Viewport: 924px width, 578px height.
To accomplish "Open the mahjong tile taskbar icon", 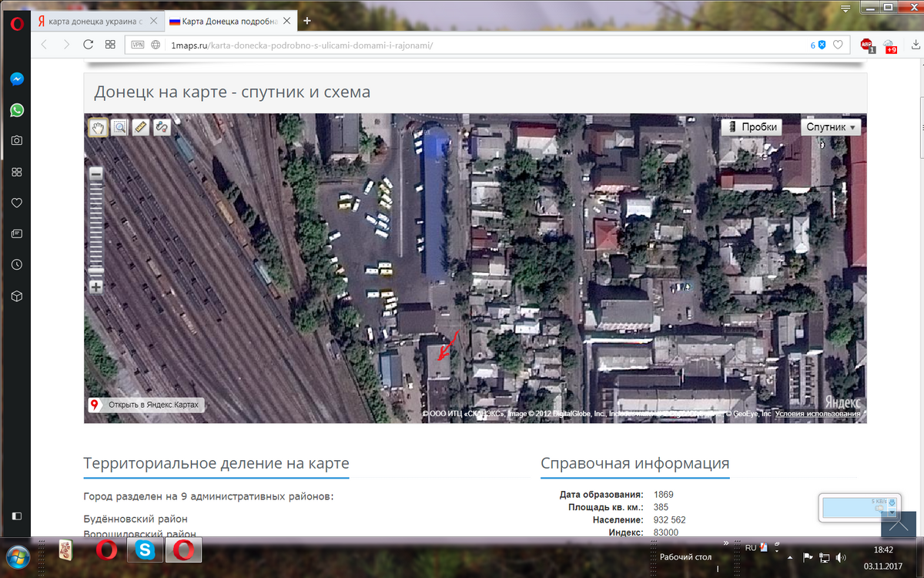I will [x=65, y=550].
